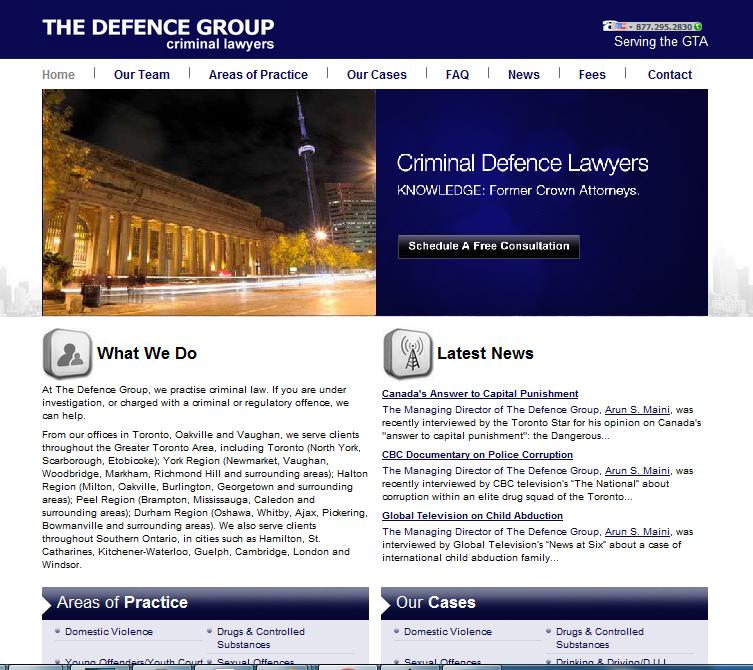Click the 'Criminal Defence Lawyers' banner heading
The image size is (753, 670).
[x=522, y=164]
